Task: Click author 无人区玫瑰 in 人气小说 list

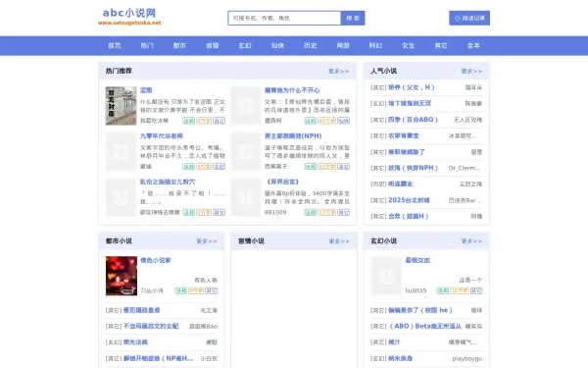Action: pyautogui.click(x=467, y=120)
